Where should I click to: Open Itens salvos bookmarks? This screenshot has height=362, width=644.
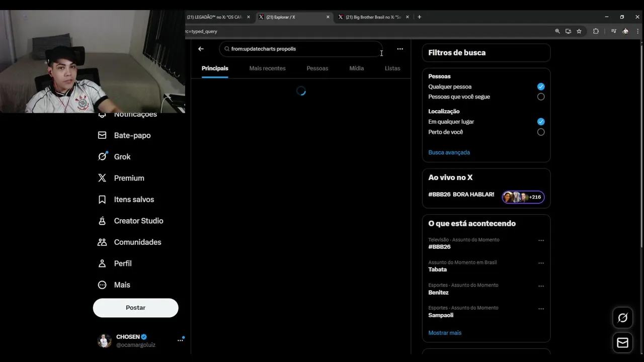click(x=126, y=200)
